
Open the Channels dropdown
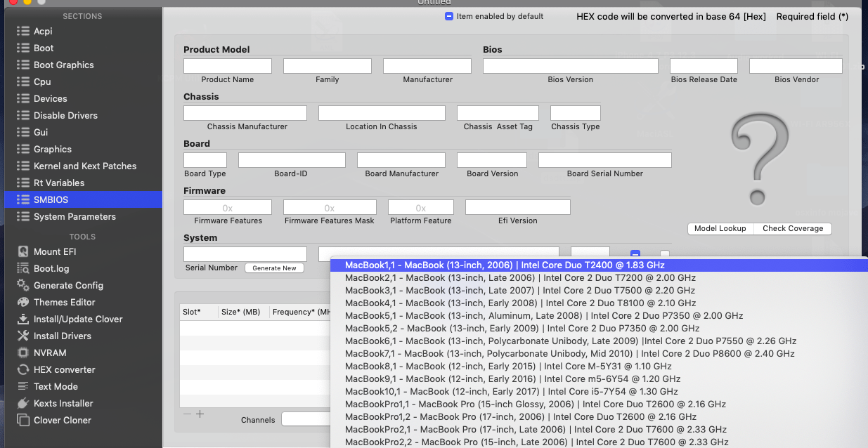306,419
